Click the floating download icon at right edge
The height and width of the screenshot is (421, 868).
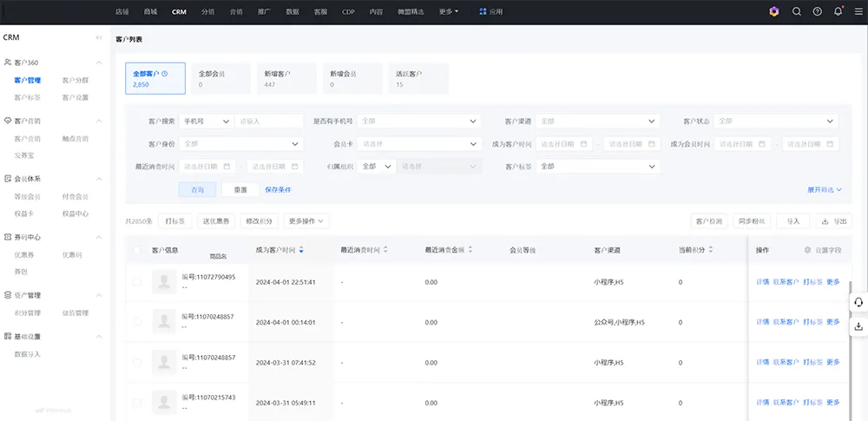[x=858, y=326]
